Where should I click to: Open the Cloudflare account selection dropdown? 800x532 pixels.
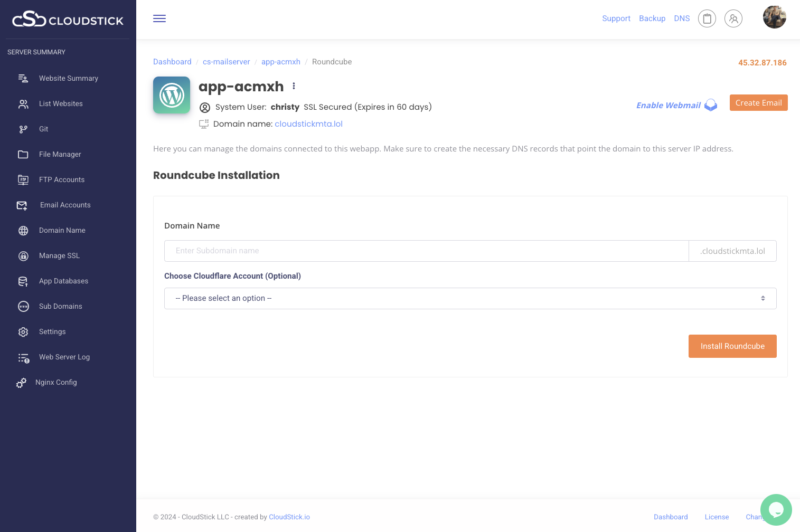(x=470, y=298)
